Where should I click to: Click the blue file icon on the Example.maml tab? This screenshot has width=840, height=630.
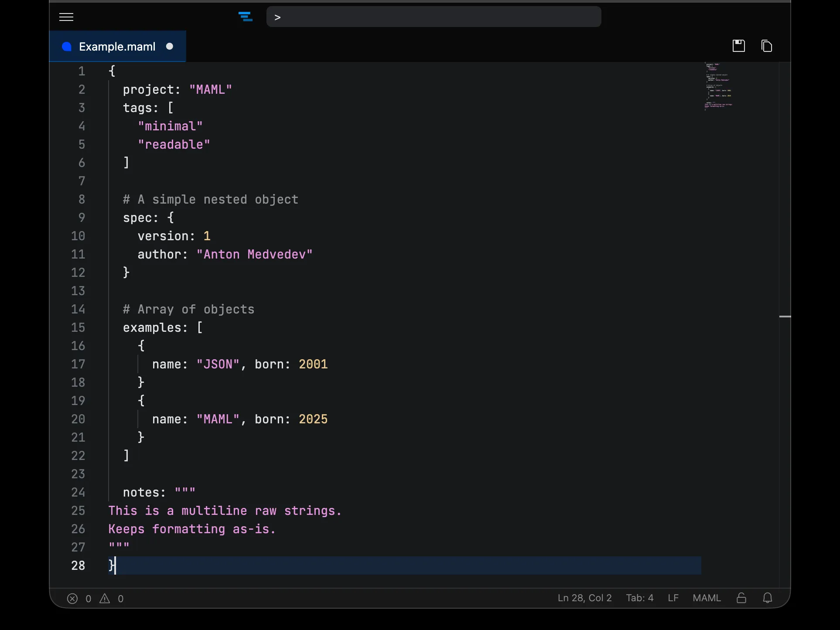point(66,46)
